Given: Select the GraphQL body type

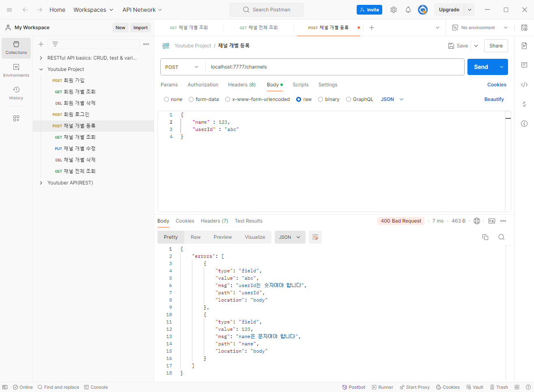Looking at the screenshot, I should [x=349, y=99].
